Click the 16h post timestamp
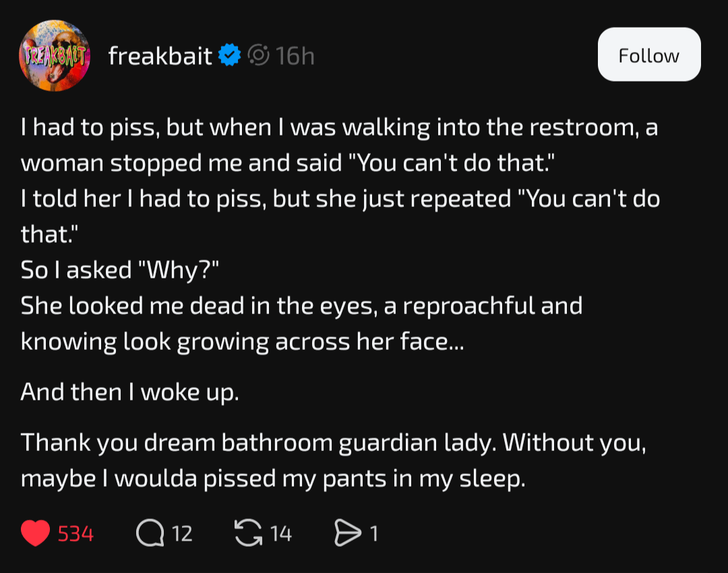This screenshot has height=573, width=728. coord(295,56)
